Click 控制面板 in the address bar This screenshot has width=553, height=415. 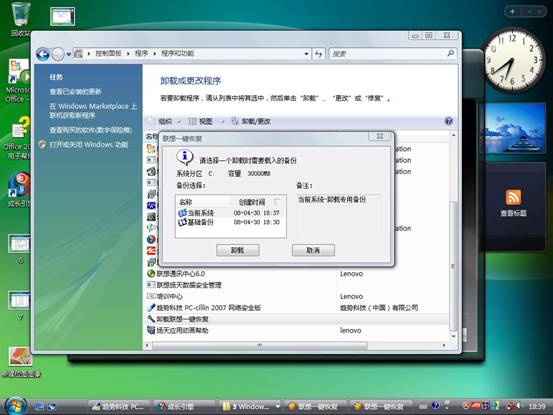coord(108,53)
